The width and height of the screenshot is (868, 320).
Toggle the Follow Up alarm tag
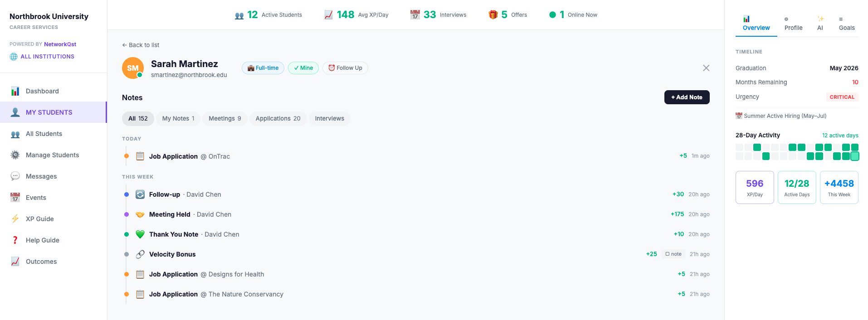point(345,68)
